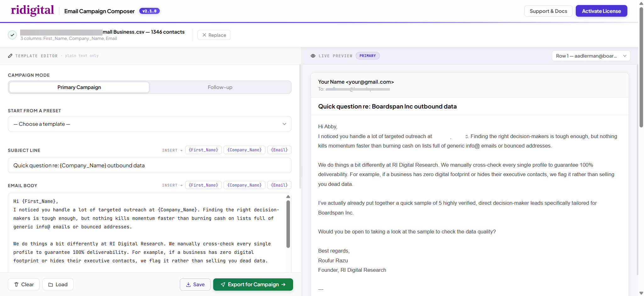Screen dimensions: 644x296
Task: Click the pencil Template Editor icon
Action: (x=10, y=56)
